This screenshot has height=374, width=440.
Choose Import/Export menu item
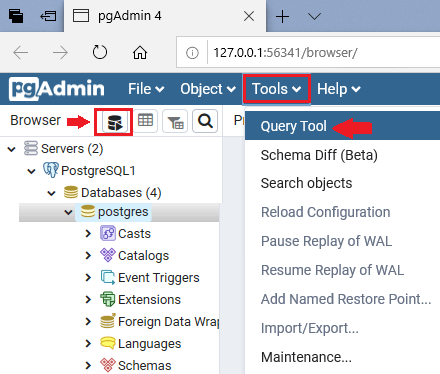click(x=342, y=328)
